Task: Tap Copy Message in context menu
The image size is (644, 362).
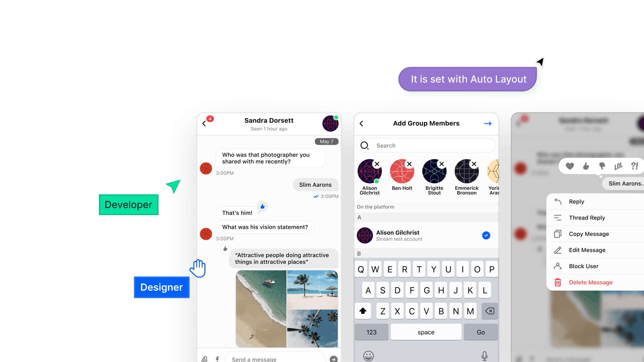Action: pos(589,233)
